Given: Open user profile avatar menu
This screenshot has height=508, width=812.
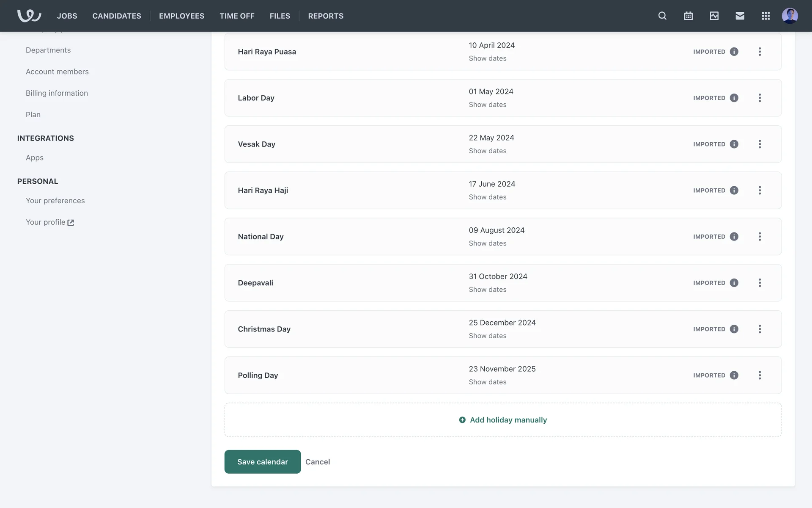Looking at the screenshot, I should [790, 16].
